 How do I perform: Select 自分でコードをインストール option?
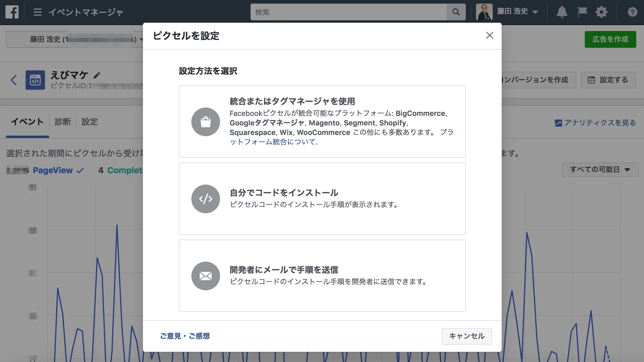tap(322, 199)
